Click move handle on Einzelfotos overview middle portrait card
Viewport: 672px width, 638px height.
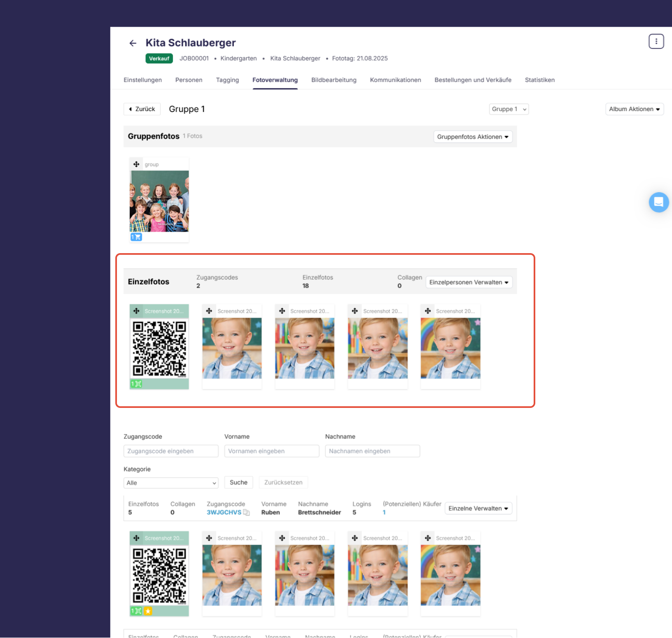282,311
